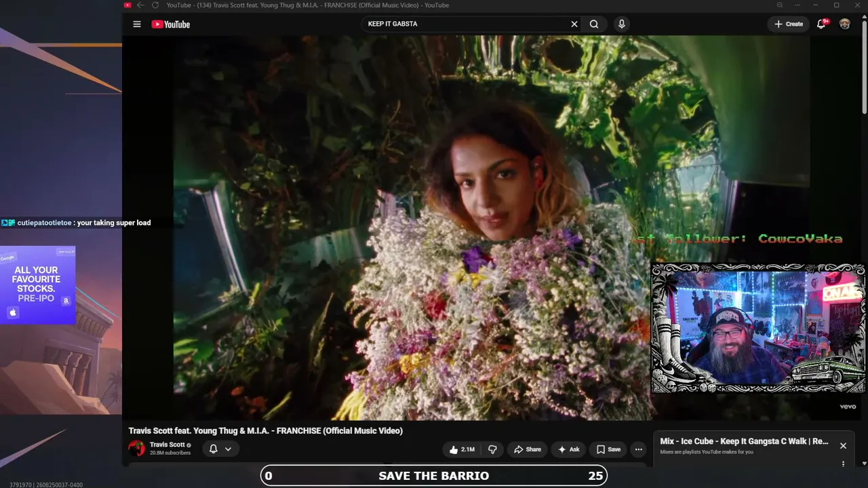The image size is (868, 488).
Task: Click the browser tab title text
Action: click(307, 5)
